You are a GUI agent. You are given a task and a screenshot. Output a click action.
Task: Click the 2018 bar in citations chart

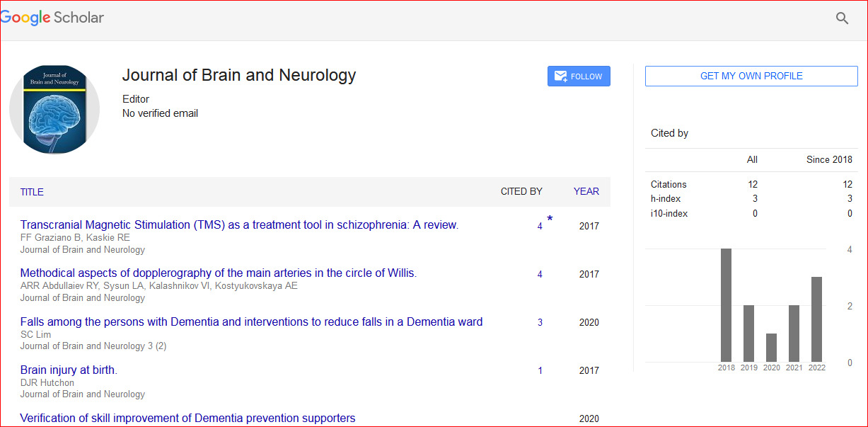point(726,305)
